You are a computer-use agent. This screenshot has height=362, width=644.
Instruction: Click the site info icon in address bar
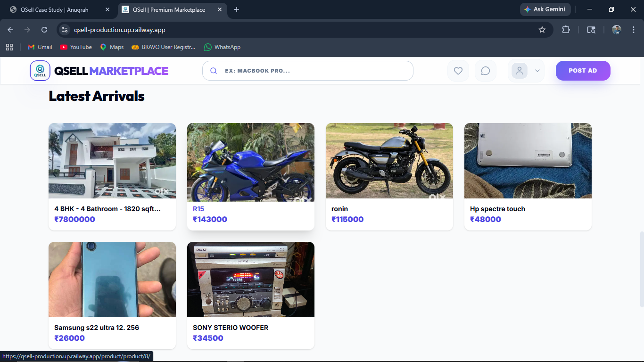click(65, 30)
